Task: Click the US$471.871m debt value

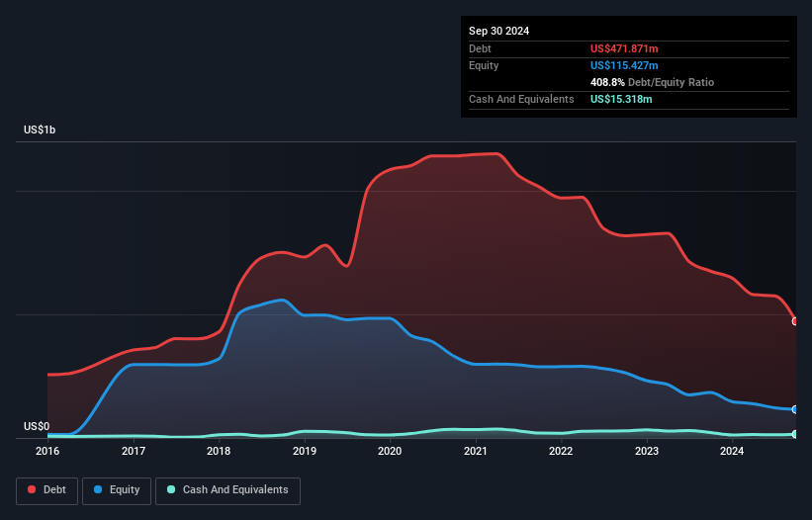Action: coord(624,48)
